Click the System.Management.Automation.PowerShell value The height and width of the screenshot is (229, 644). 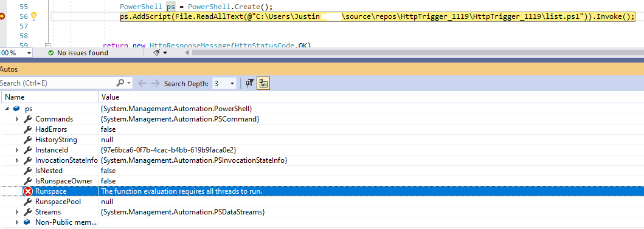point(176,109)
